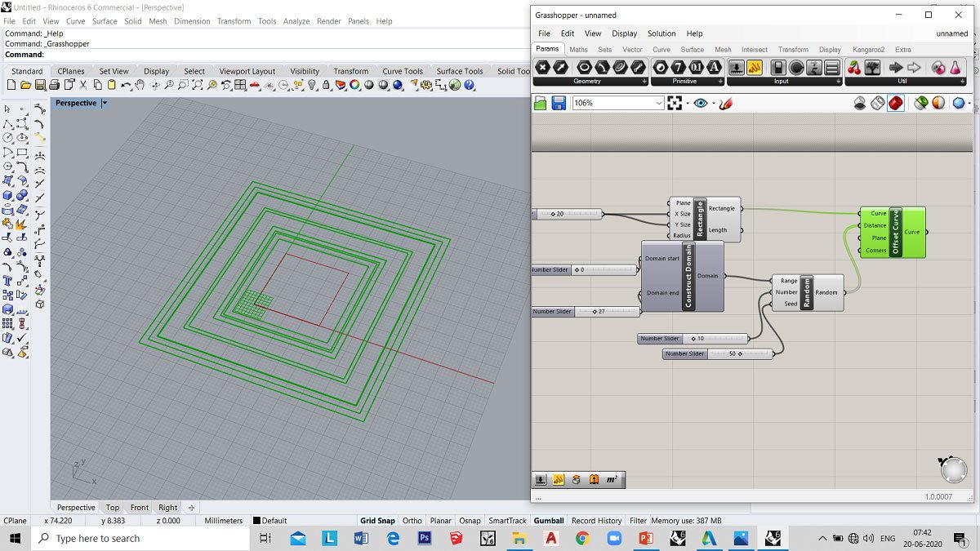Switch to the Kangaroo2 tab

(868, 50)
